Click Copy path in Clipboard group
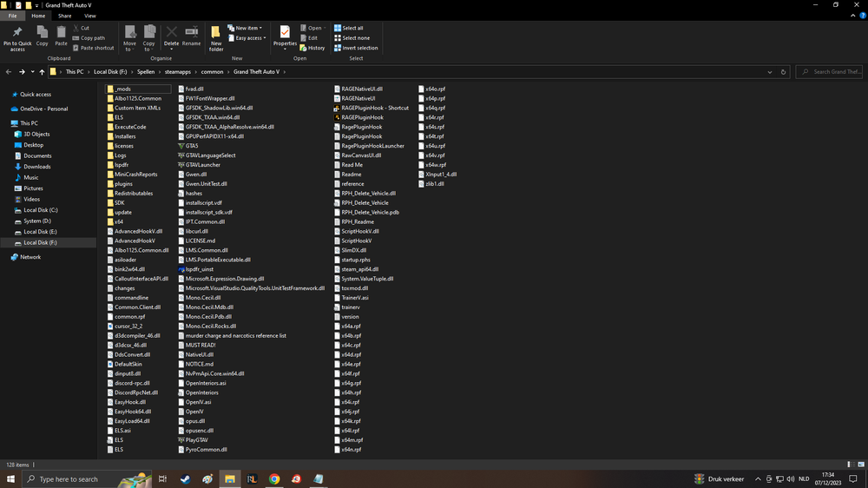 (x=89, y=37)
